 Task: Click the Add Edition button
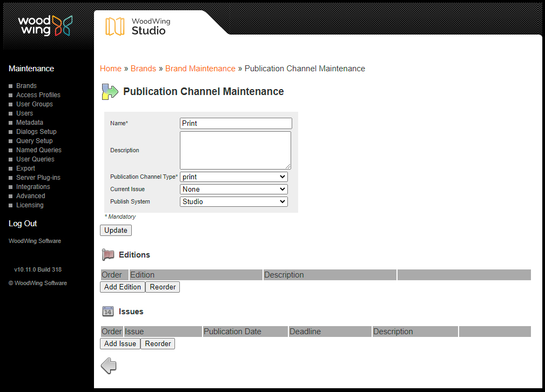pos(122,287)
